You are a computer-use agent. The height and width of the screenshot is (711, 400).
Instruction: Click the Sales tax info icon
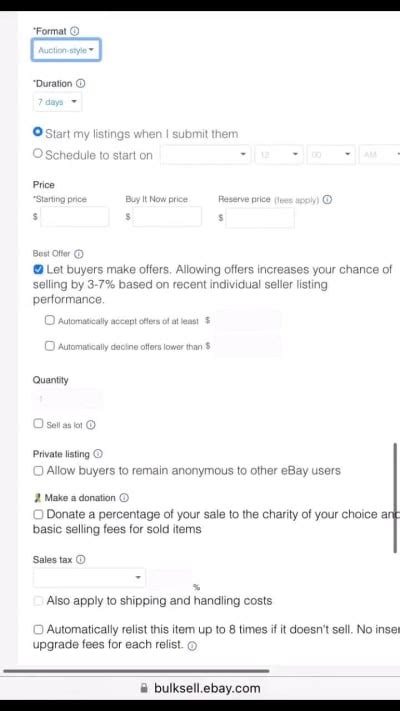[x=81, y=560]
